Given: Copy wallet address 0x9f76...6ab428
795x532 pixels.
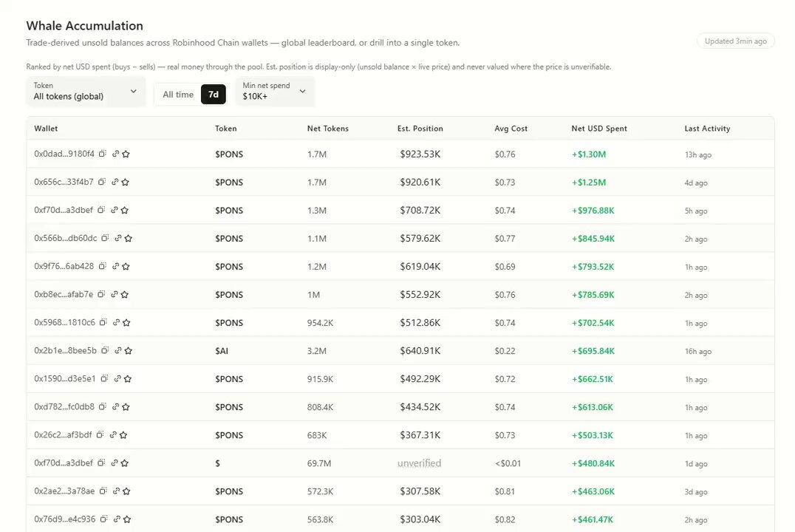Looking at the screenshot, I should coord(103,266).
